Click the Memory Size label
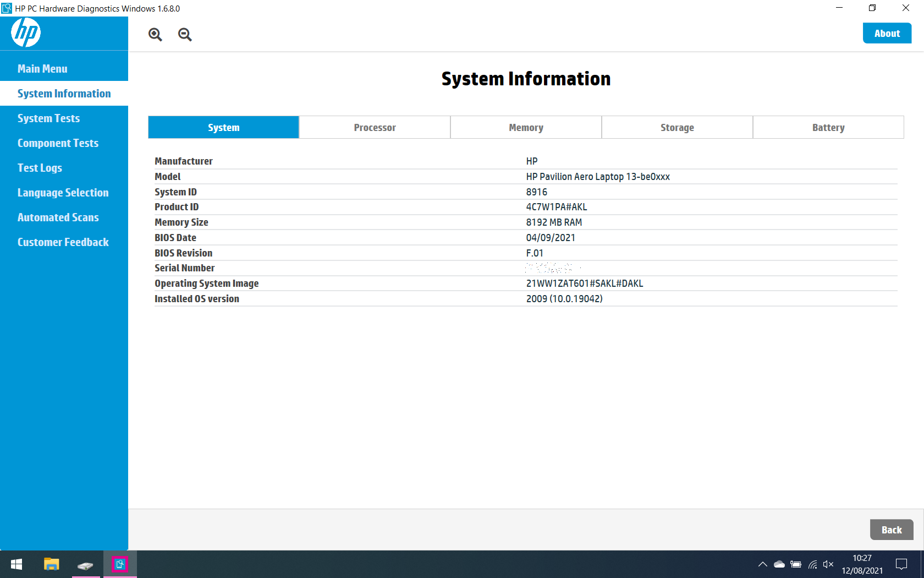The width and height of the screenshot is (924, 578). [x=182, y=222]
